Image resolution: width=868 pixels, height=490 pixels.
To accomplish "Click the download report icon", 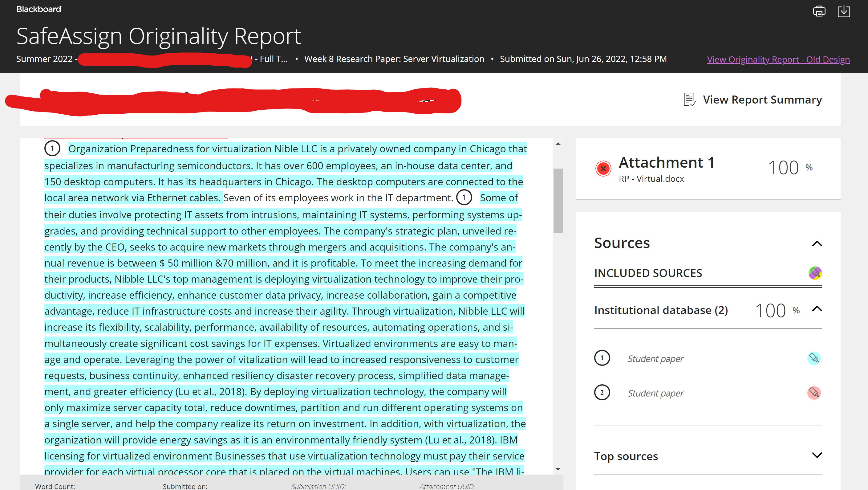I will click(844, 11).
